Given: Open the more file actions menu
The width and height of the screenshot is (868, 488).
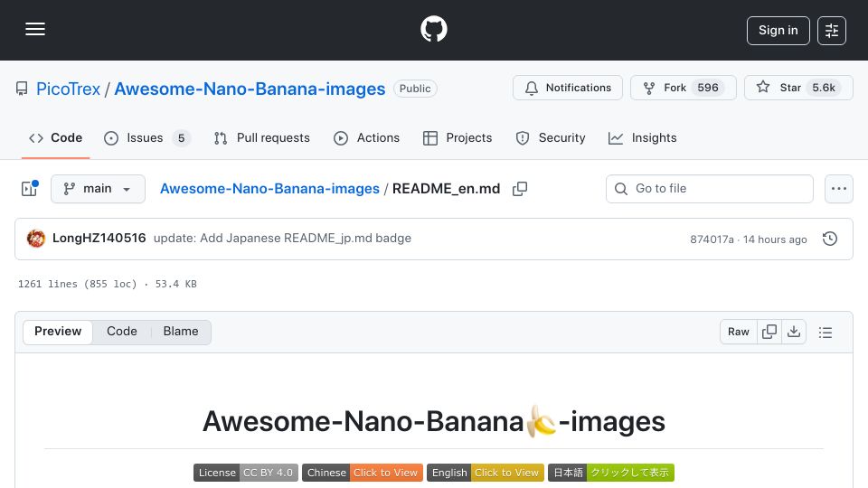Looking at the screenshot, I should coord(839,189).
